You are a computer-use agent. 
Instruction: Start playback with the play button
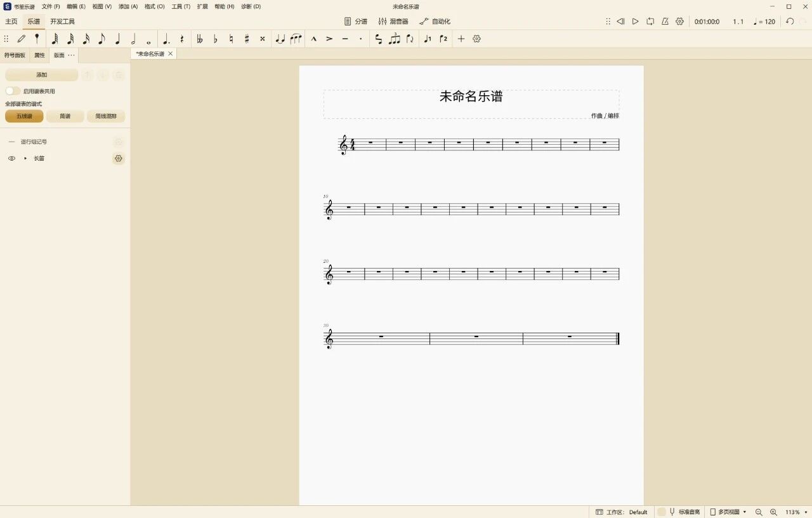click(x=635, y=22)
